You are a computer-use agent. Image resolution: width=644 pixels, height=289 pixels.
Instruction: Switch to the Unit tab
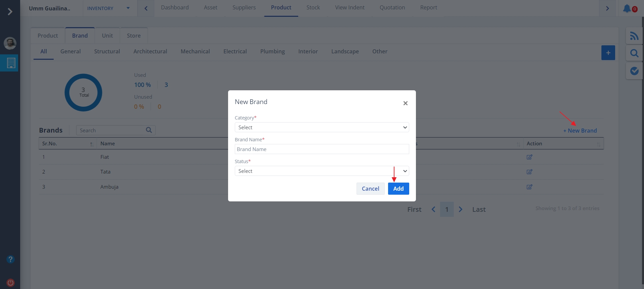coord(107,36)
